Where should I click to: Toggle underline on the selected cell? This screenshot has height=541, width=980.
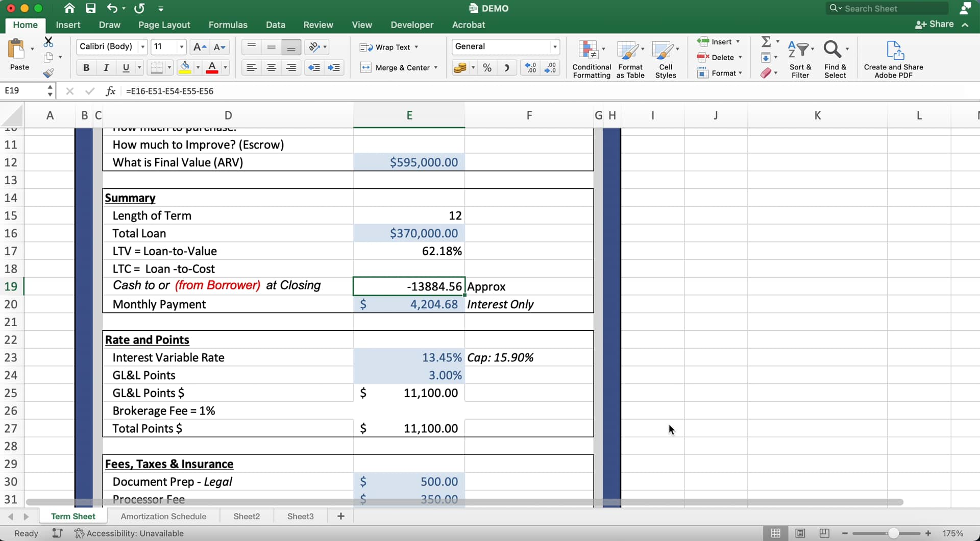click(126, 67)
